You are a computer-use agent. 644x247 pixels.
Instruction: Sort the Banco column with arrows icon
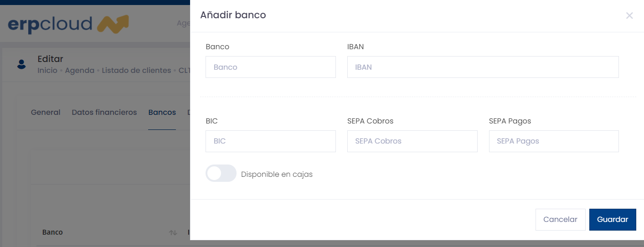tap(173, 232)
